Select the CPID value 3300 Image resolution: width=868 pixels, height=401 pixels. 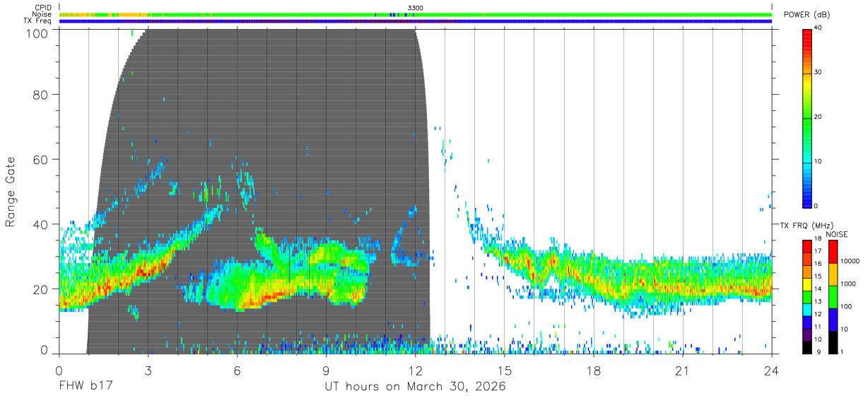pyautogui.click(x=416, y=8)
